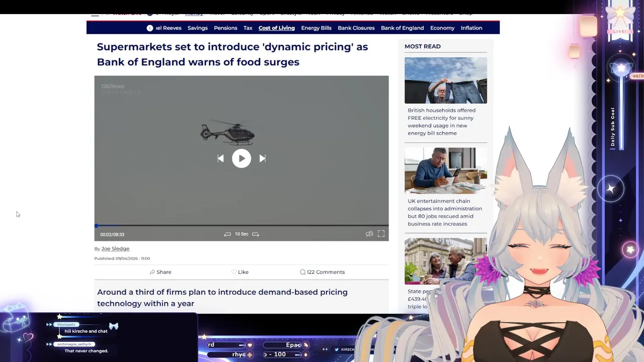Open the partly hidden Reeves topic
Image resolution: width=644 pixels, height=362 pixels.
click(x=169, y=28)
